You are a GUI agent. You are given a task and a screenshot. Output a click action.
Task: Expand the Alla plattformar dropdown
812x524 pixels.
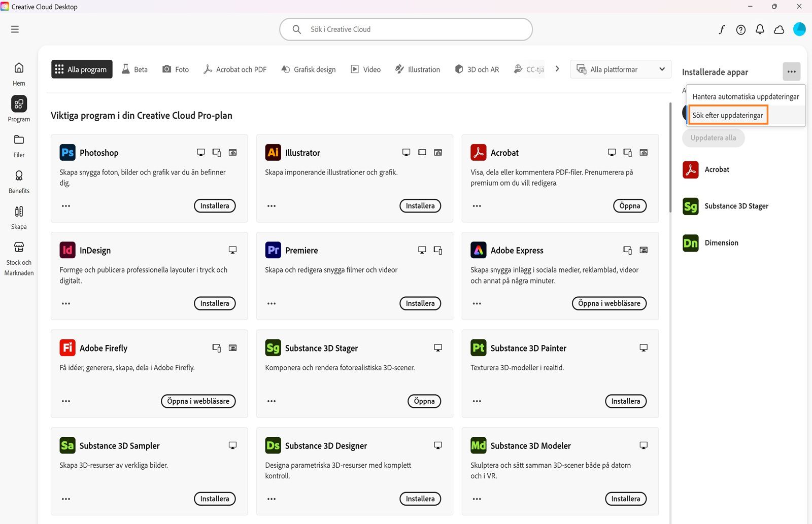pos(620,69)
